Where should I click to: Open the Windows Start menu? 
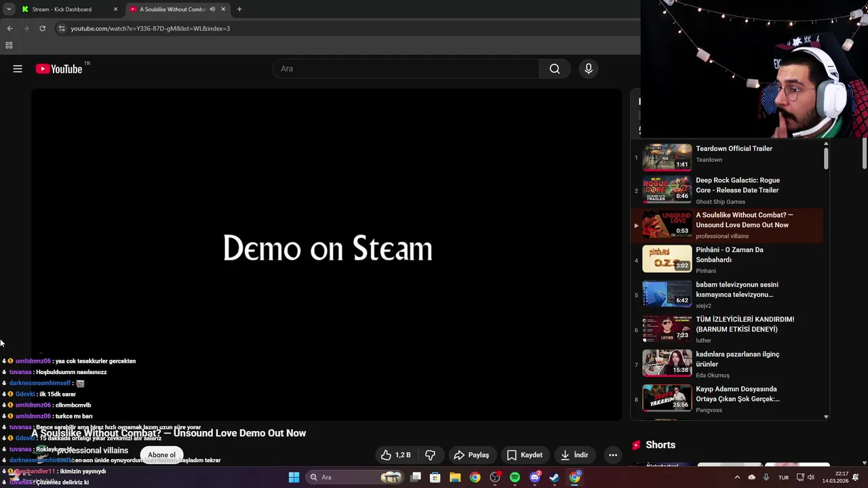tap(294, 477)
